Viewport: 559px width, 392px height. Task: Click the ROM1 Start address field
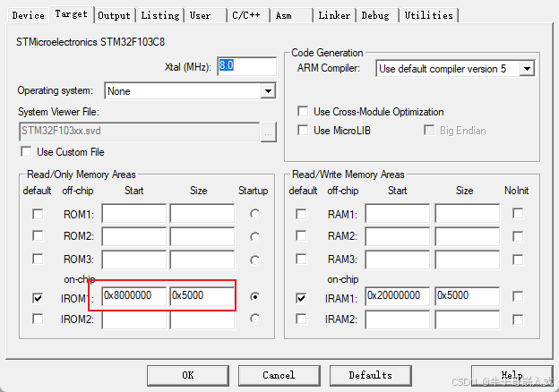134,214
